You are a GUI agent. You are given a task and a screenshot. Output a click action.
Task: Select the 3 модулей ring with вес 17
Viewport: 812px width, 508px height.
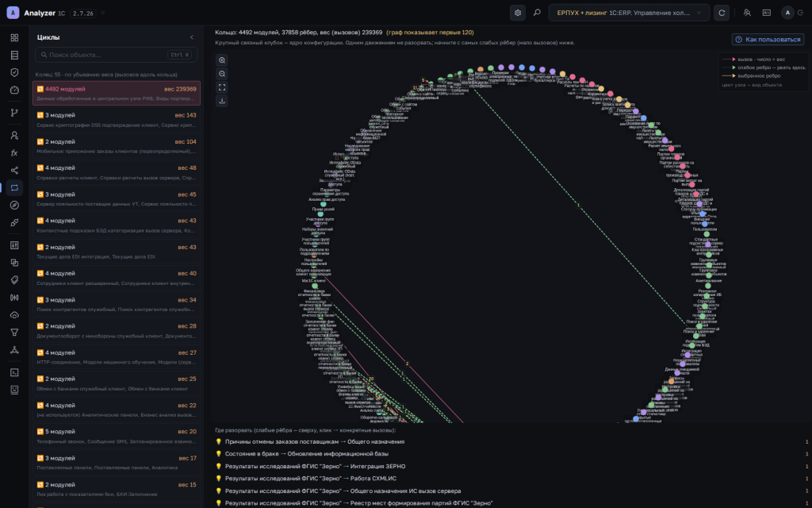coord(116,463)
